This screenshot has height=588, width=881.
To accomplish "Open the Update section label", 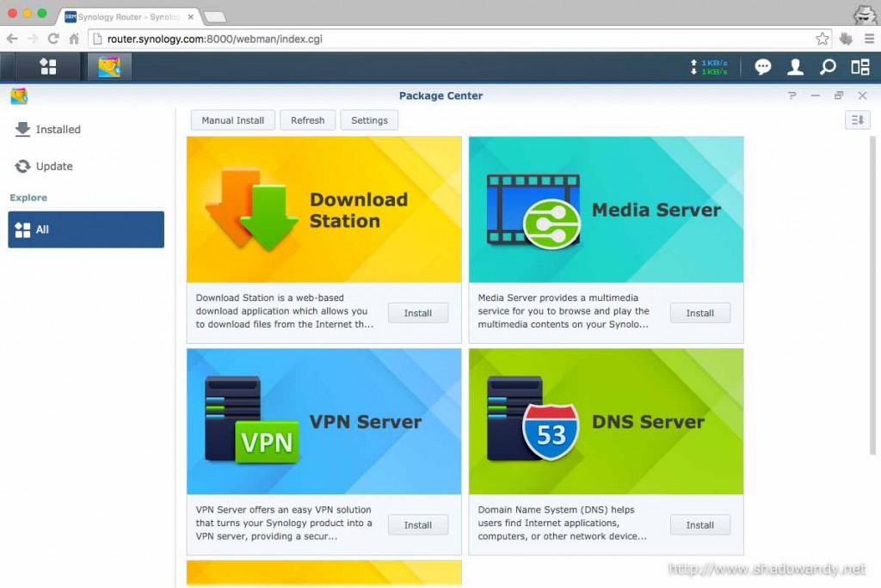I will point(54,166).
